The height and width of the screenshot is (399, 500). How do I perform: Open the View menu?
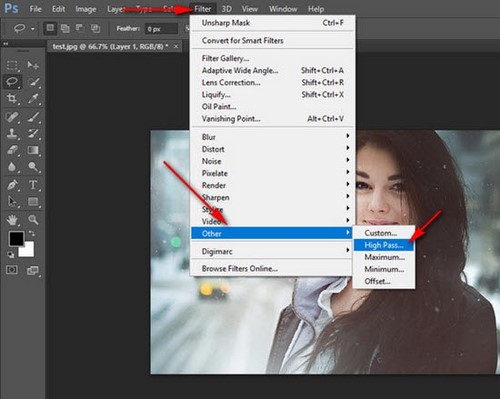(x=250, y=9)
